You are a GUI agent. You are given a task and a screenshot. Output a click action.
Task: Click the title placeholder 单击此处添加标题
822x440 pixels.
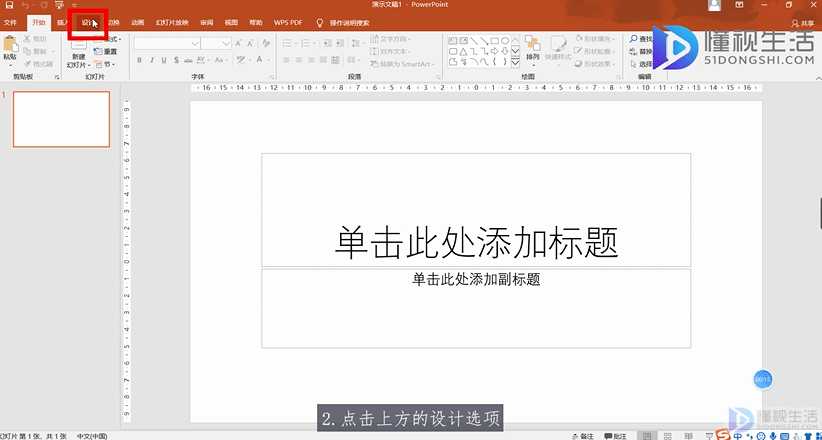(x=476, y=210)
